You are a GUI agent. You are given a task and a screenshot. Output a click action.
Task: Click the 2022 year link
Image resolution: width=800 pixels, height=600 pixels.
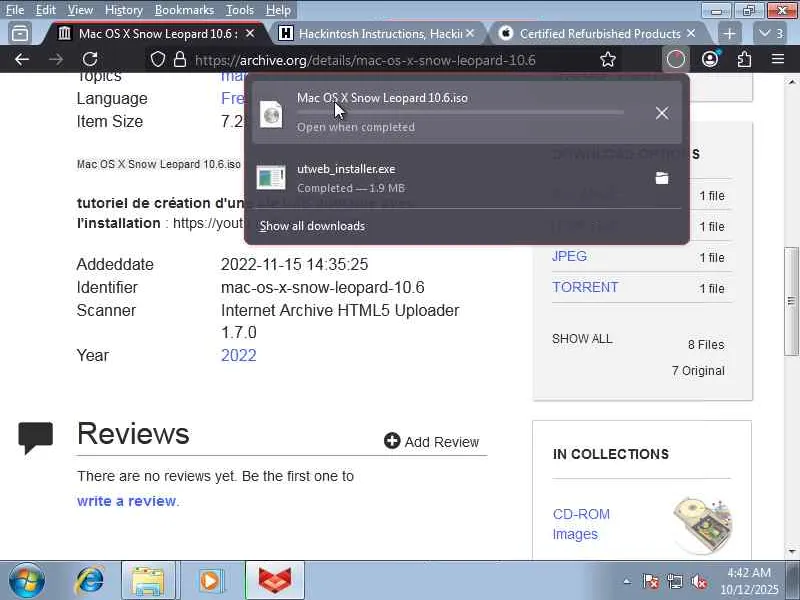coord(238,355)
